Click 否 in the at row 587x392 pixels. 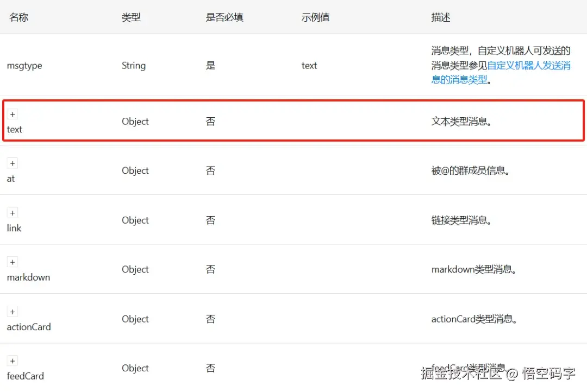(x=211, y=170)
